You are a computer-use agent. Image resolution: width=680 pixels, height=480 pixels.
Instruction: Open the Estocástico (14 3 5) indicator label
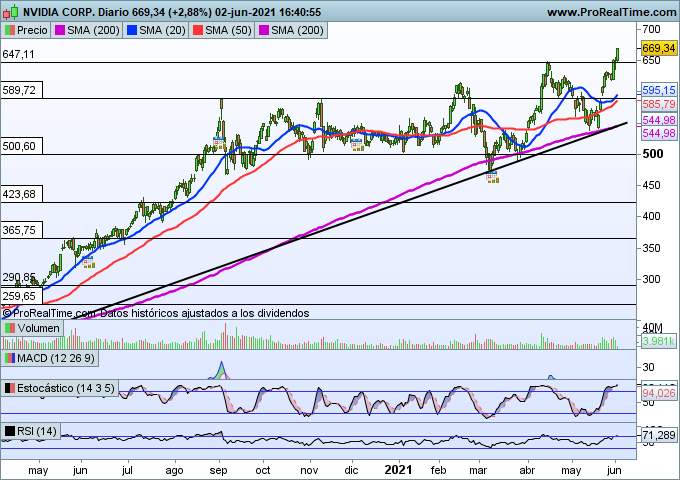click(59, 388)
